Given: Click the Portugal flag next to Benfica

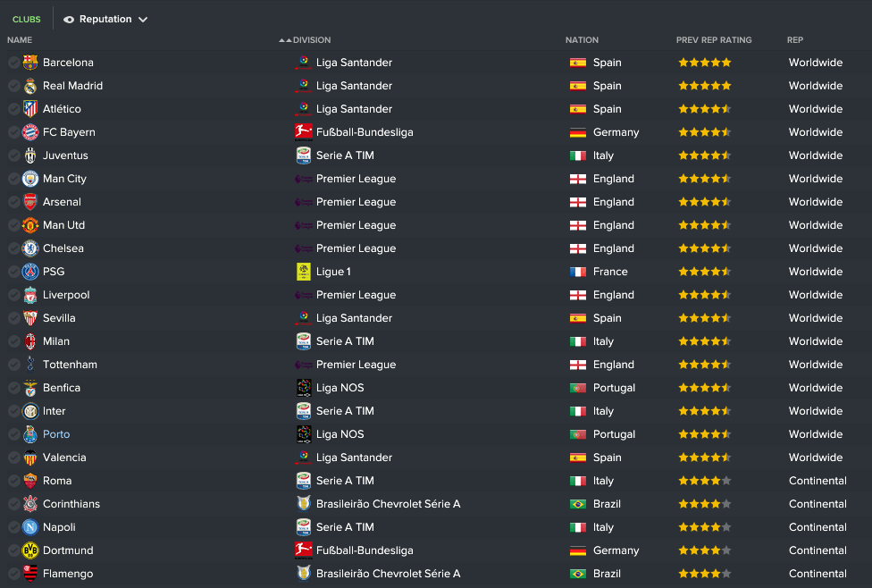Looking at the screenshot, I should (x=578, y=388).
